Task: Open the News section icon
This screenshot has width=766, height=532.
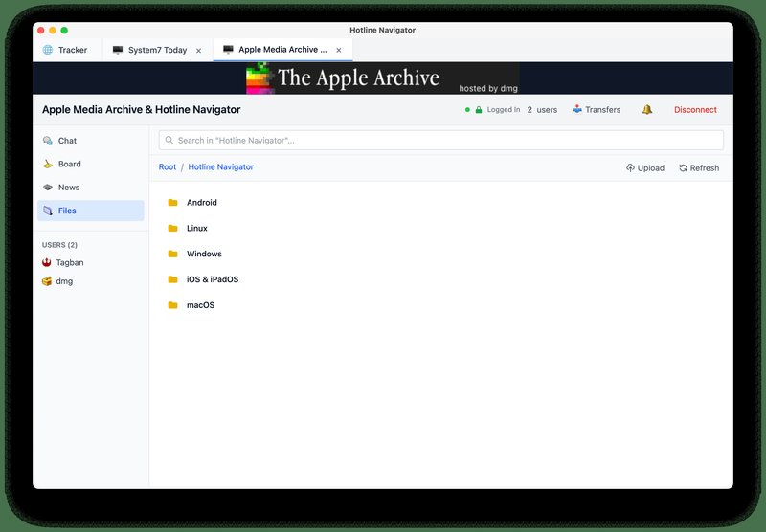Action: click(x=47, y=188)
